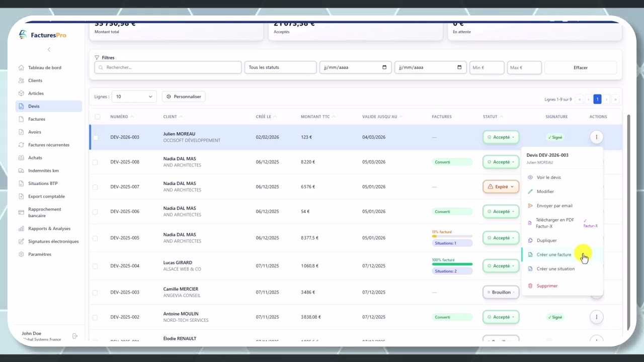Screen dimensions: 644x362
Task: Focus the Rechercher search field
Action: [x=168, y=67]
